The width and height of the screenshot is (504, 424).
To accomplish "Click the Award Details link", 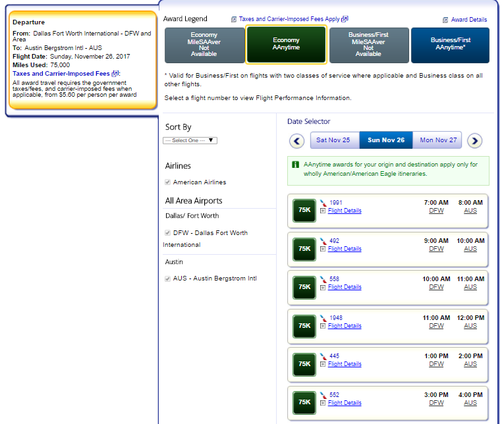I will pos(469,20).
